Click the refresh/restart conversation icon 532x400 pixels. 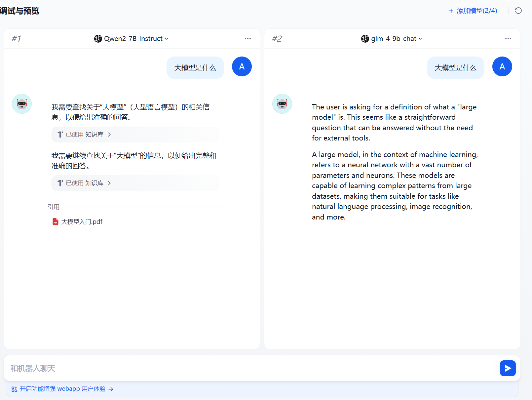[x=518, y=11]
